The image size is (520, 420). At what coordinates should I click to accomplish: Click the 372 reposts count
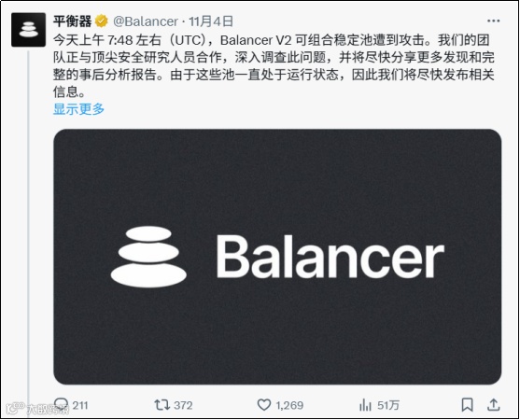tap(183, 405)
